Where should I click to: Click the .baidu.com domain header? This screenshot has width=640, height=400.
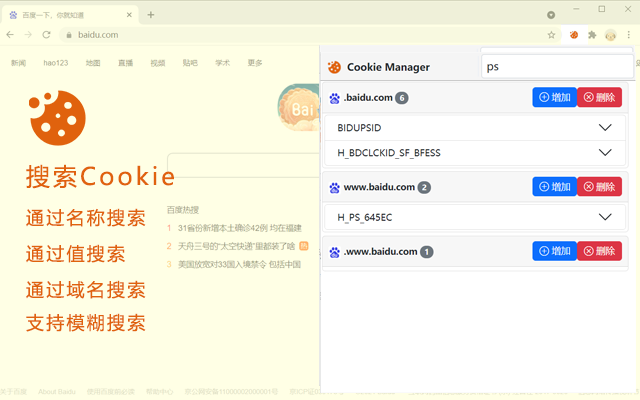pyautogui.click(x=368, y=98)
